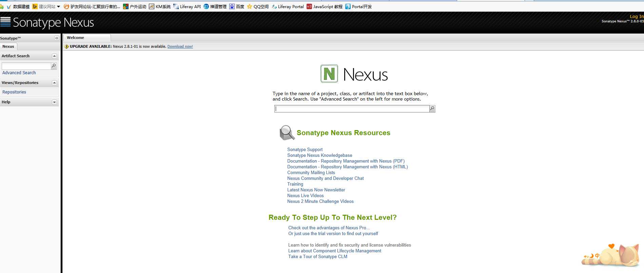Screen dimensions: 644x273
Task: Open the 数据建模 bookmark
Action: point(18,6)
